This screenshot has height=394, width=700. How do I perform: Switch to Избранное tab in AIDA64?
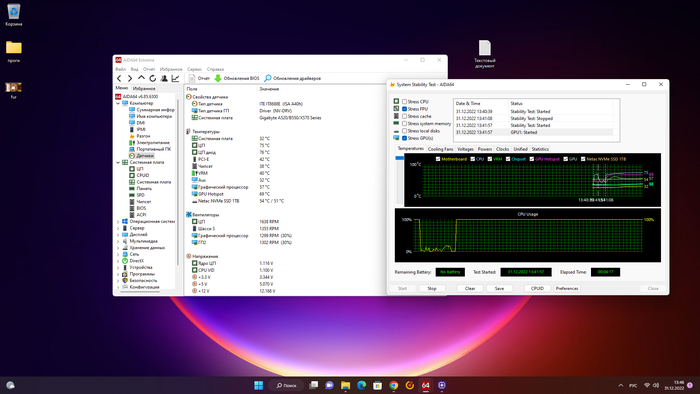(x=144, y=88)
